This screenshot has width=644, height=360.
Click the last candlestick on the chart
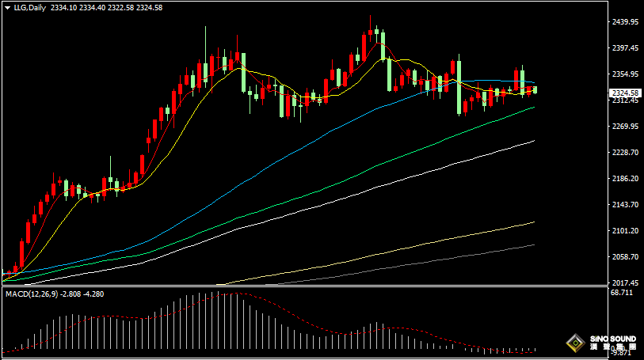coord(535,89)
